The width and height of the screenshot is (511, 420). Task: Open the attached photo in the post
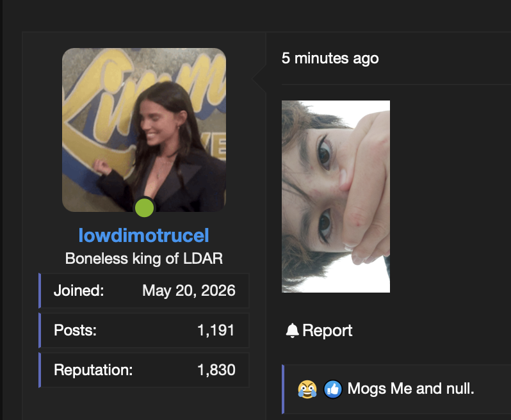336,197
